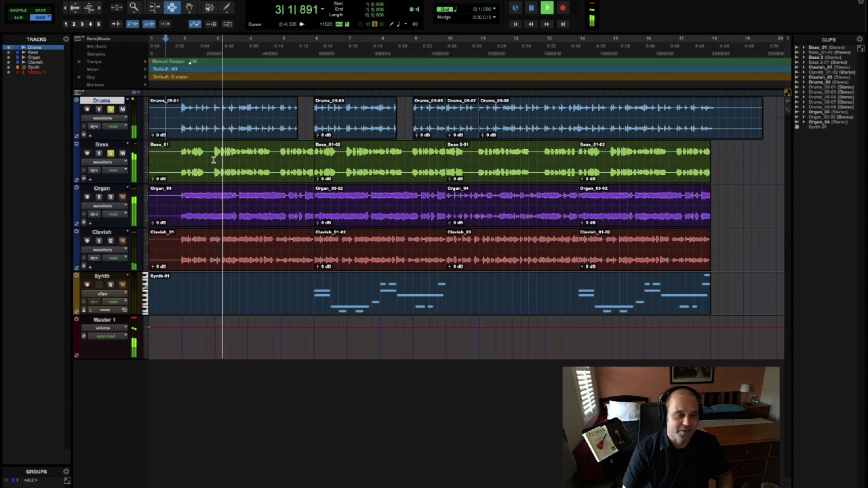Click Return to Zero transport button
This screenshot has height=488, width=868.
pos(515,24)
